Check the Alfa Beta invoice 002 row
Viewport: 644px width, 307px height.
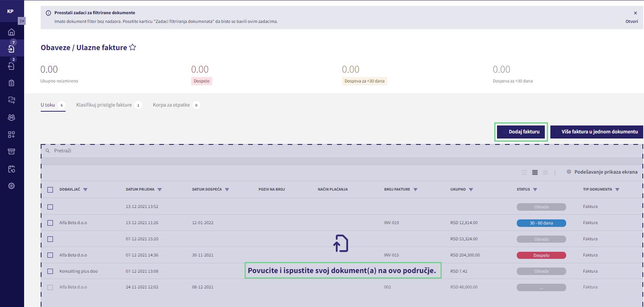point(50,287)
